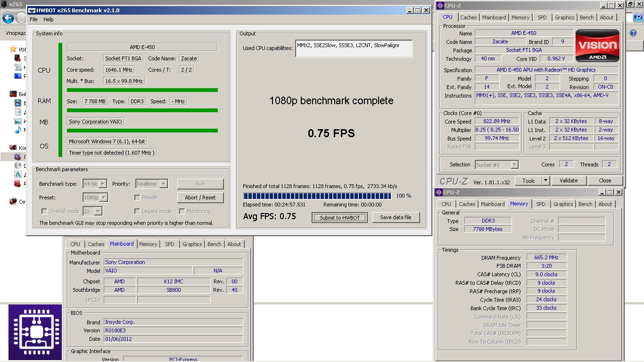Click Explorer's search magnifier button
The width and height of the screenshot is (644, 362).
tap(637, 18)
